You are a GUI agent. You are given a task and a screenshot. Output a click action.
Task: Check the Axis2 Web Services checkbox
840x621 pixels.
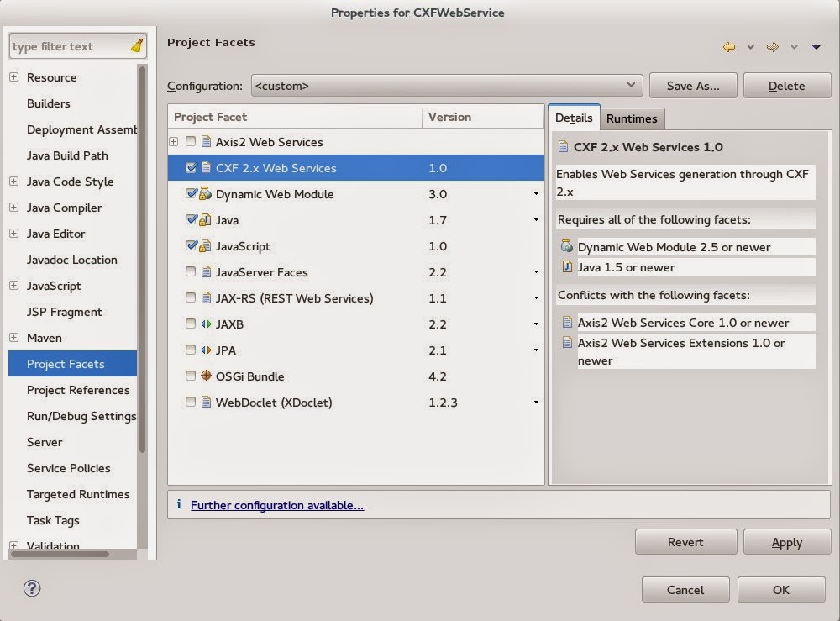[x=190, y=141]
